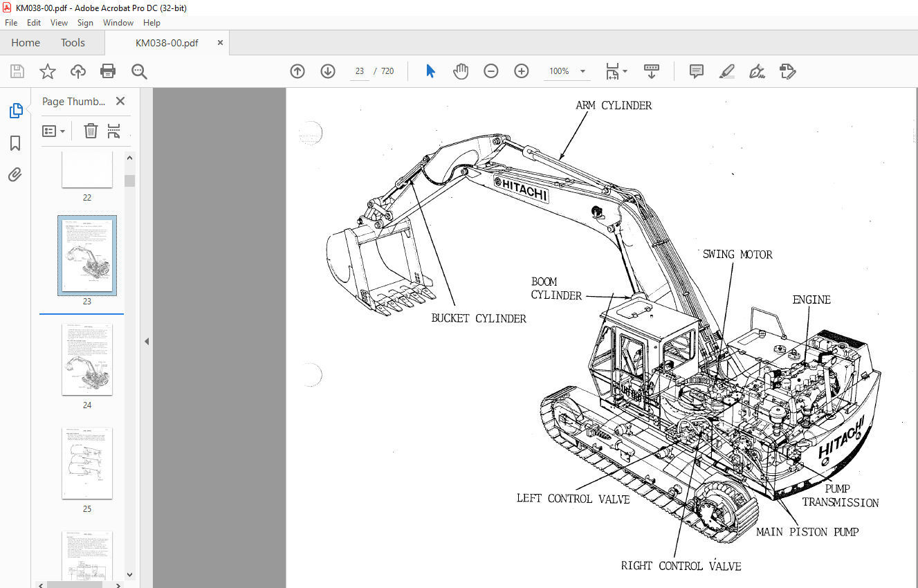Image resolution: width=918 pixels, height=588 pixels.
Task: Close the KM038-00.pdf tab
Action: tap(220, 43)
